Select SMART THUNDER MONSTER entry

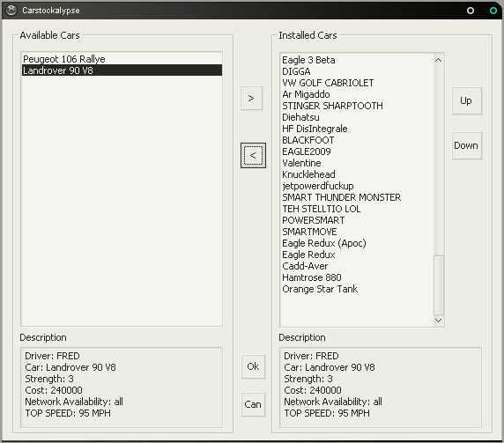click(357, 197)
